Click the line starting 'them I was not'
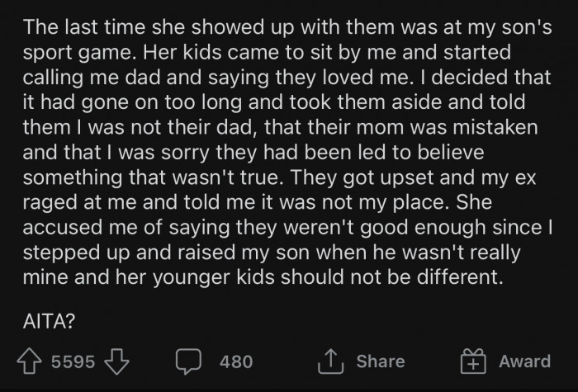 point(281,127)
